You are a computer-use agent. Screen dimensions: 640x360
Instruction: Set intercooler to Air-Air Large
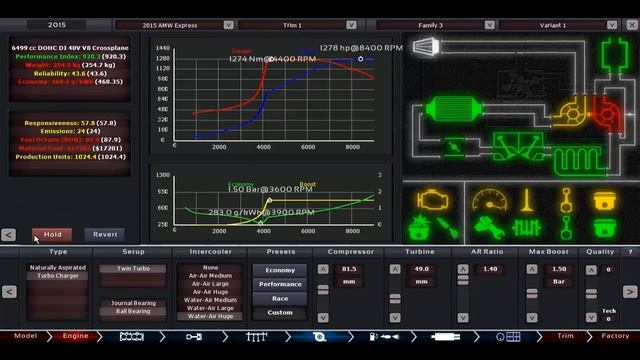pyautogui.click(x=210, y=284)
